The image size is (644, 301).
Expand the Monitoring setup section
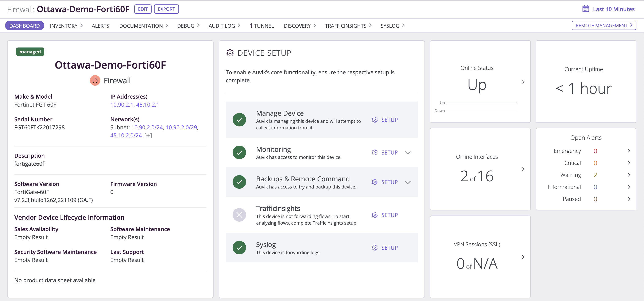(407, 153)
